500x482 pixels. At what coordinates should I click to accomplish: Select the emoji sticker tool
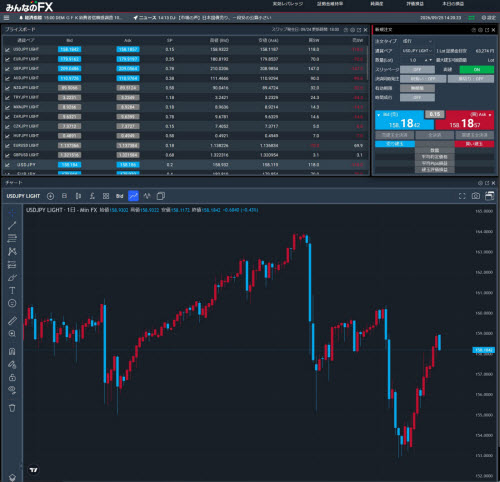click(12, 303)
